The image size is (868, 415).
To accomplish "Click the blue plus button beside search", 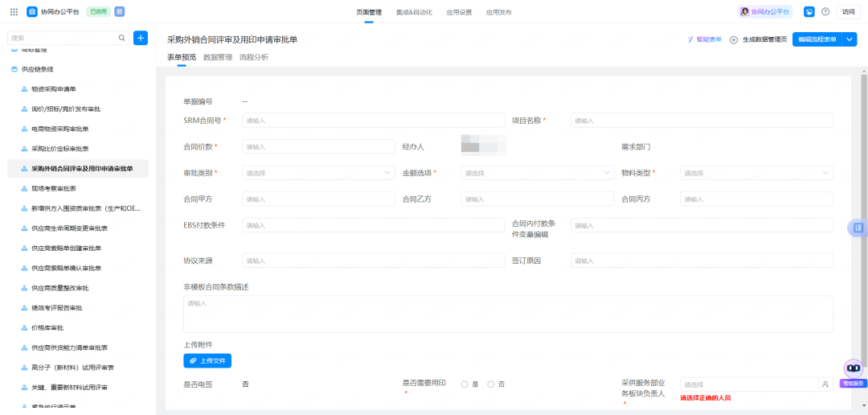I will pos(141,38).
